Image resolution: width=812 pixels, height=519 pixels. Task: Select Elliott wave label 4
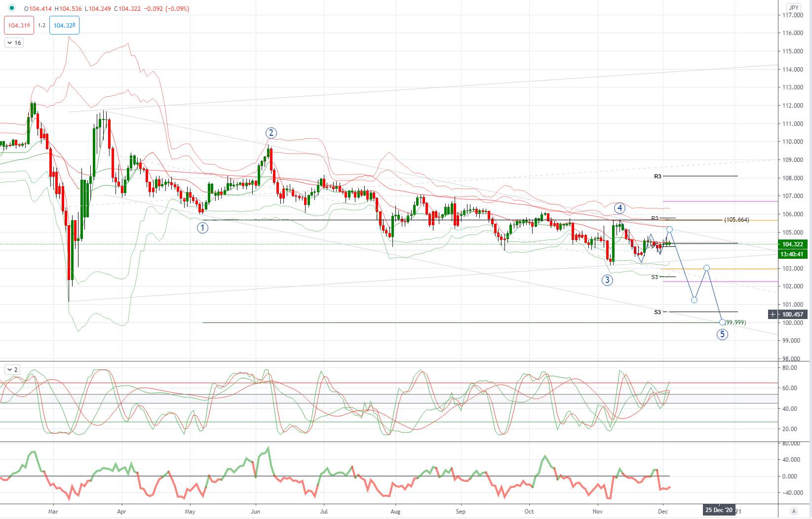tap(620, 208)
